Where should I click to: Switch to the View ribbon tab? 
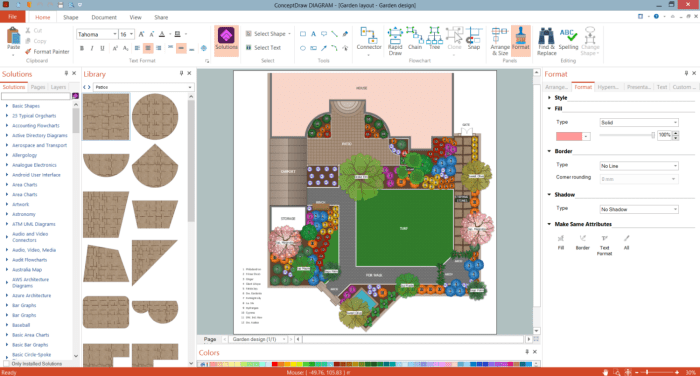pos(135,17)
